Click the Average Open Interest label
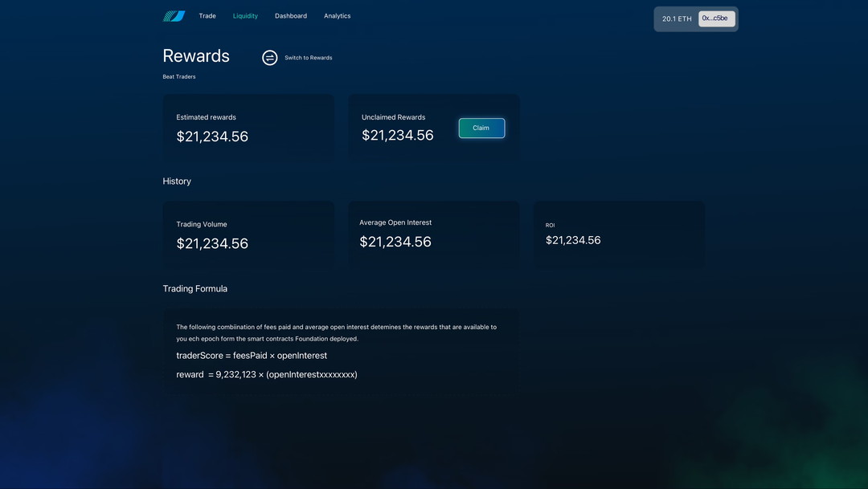This screenshot has width=868, height=489. pos(395,222)
